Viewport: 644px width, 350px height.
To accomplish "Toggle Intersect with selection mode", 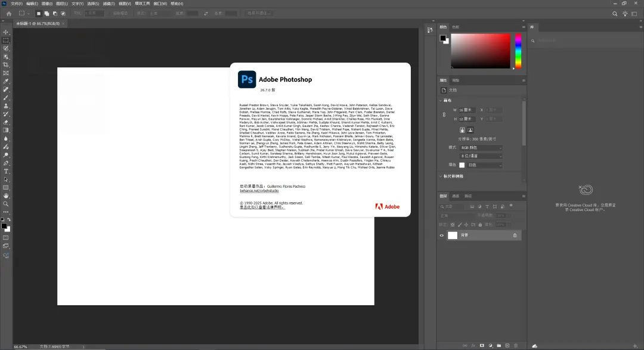I will (x=63, y=14).
